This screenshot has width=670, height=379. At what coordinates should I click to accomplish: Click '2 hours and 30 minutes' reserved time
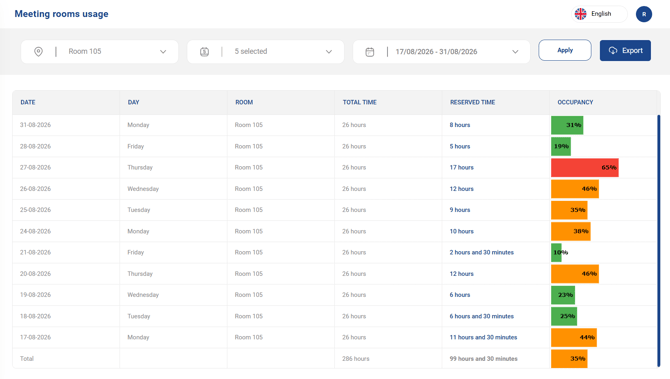pos(482,253)
